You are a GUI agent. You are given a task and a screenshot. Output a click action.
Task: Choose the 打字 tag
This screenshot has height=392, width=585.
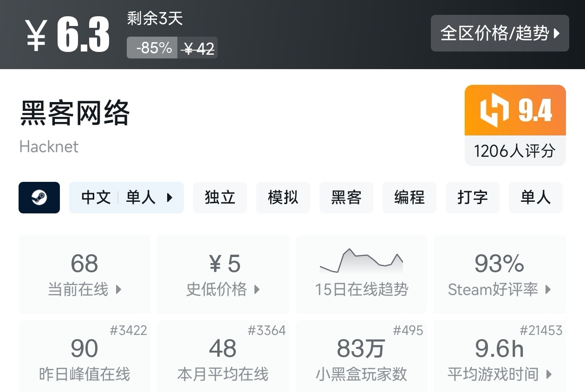[472, 198]
